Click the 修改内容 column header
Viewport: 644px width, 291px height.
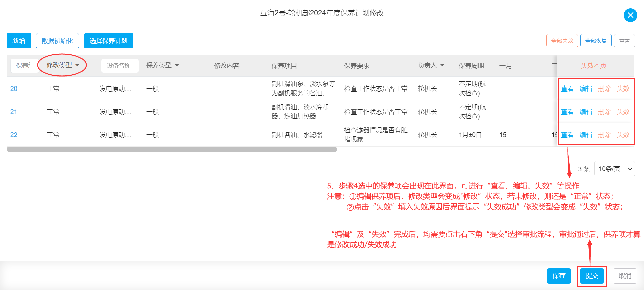pyautogui.click(x=227, y=66)
